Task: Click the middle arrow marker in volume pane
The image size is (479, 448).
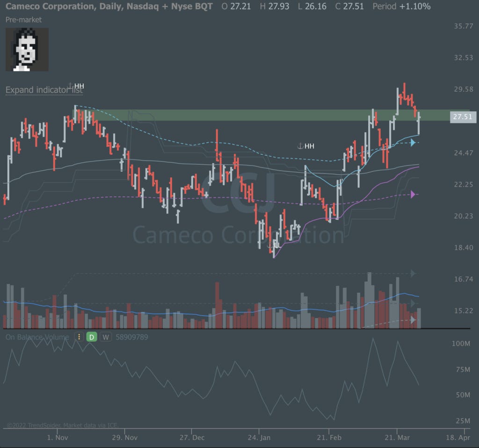Action: coord(413,303)
